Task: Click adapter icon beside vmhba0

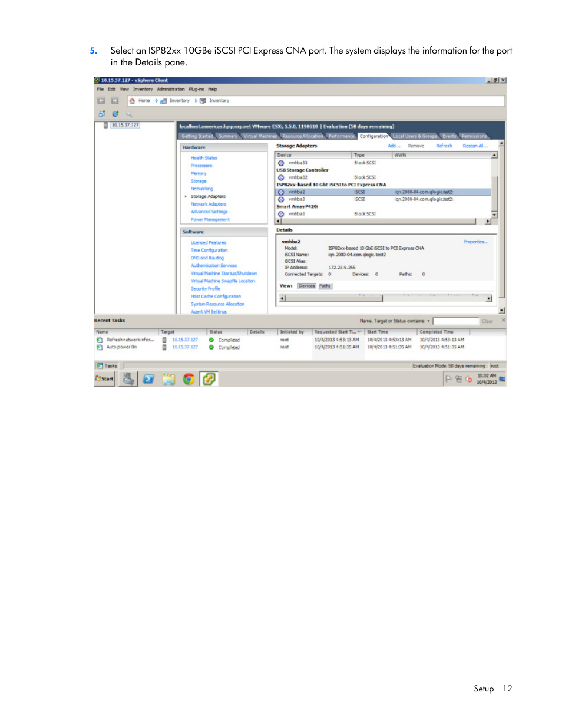Action: point(281,214)
